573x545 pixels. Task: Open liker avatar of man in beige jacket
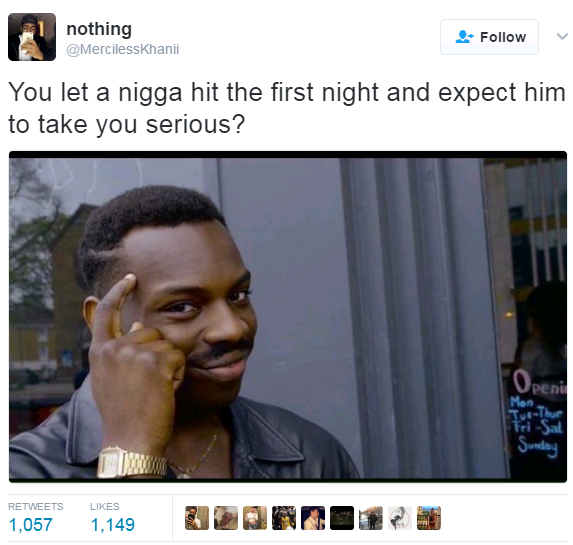pos(313,518)
